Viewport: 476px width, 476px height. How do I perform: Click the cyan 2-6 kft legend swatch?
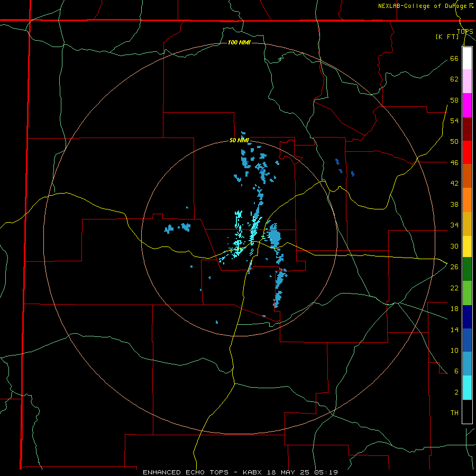pos(467,388)
